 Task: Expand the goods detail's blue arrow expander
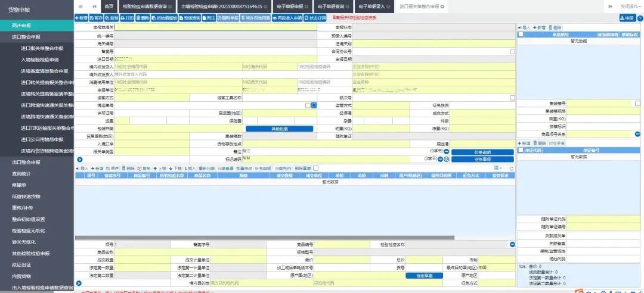pyautogui.click(x=79, y=283)
